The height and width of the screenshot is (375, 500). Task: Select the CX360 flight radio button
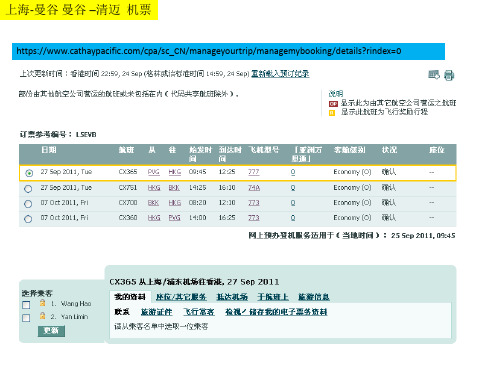28,219
